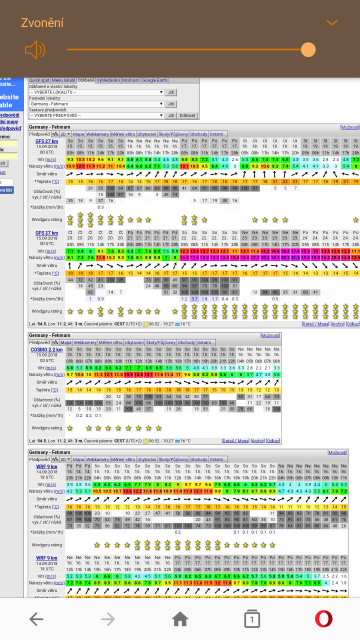Click the graph icon in COSMO forecast panel

(x=55, y=342)
